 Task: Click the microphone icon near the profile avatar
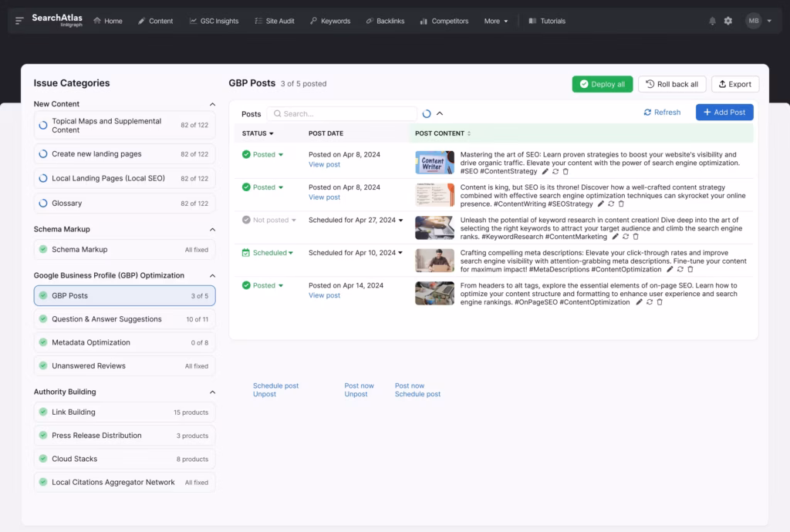click(x=712, y=21)
